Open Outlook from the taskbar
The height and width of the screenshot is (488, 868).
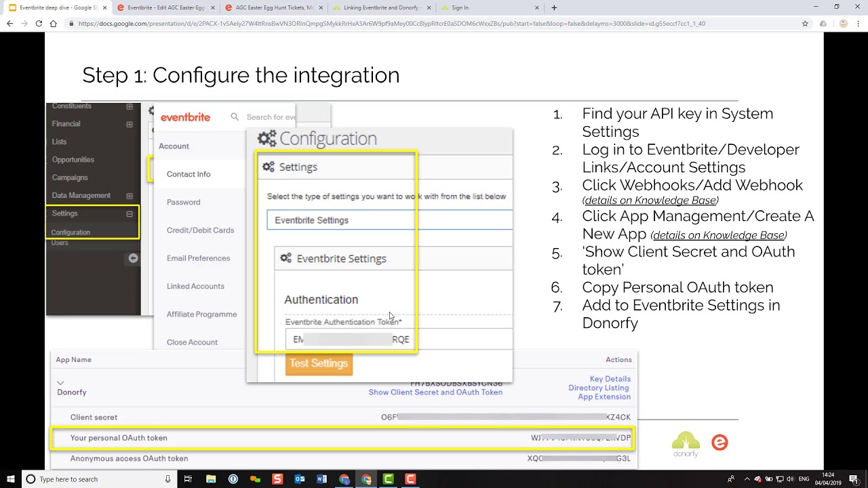(300, 479)
